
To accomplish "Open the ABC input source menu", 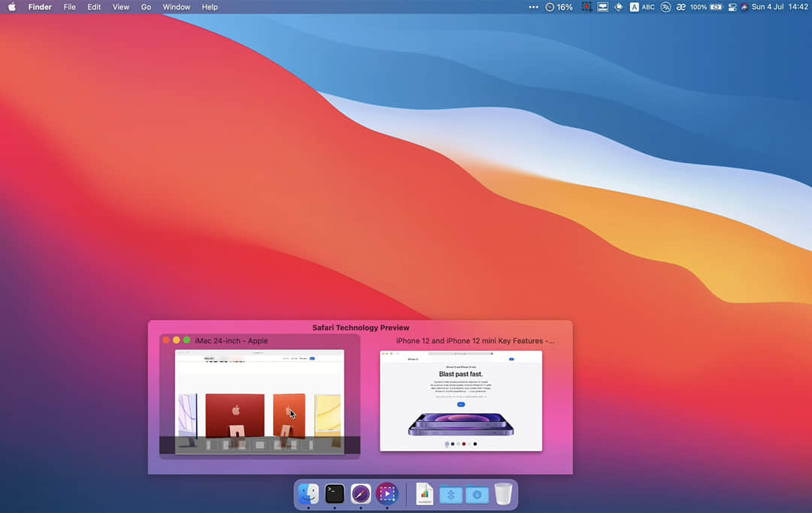I will (x=642, y=7).
